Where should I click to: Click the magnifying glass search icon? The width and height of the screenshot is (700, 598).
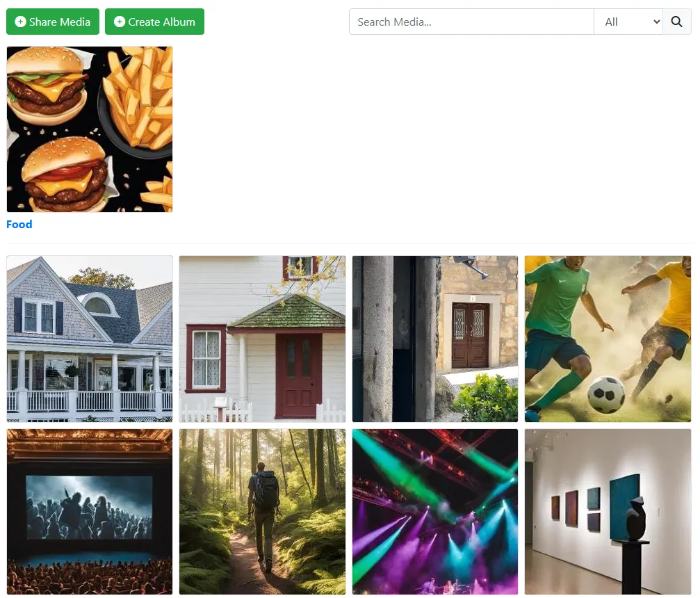pyautogui.click(x=676, y=22)
